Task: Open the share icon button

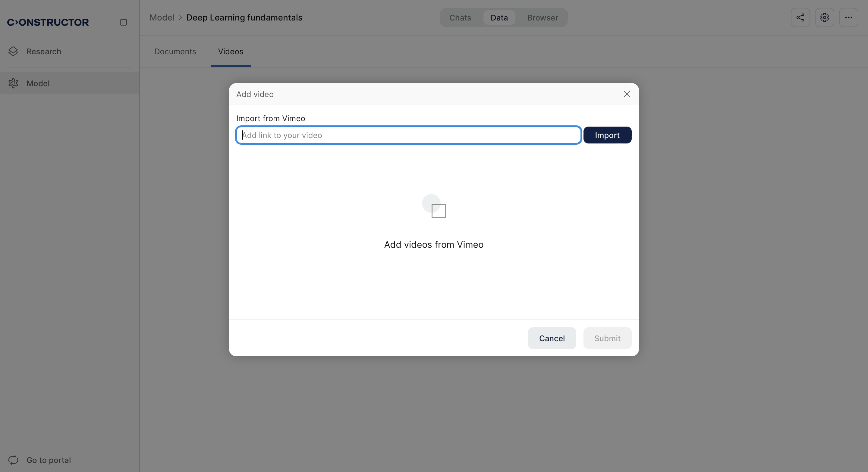Action: (800, 17)
